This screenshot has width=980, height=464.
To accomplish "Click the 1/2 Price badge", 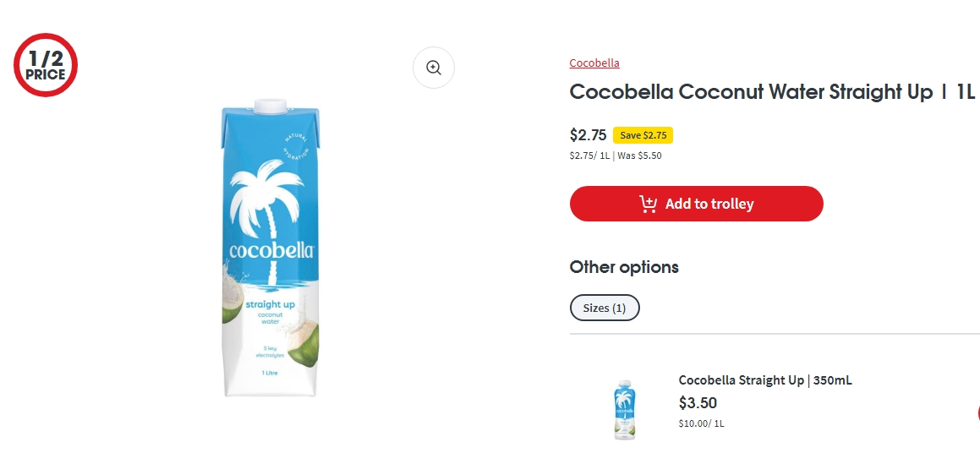I will coord(46,65).
